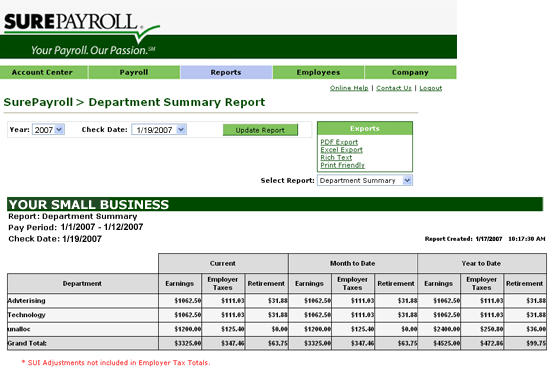The width and height of the screenshot is (551, 371).
Task: Select the Technology department row label
Action: (27, 315)
